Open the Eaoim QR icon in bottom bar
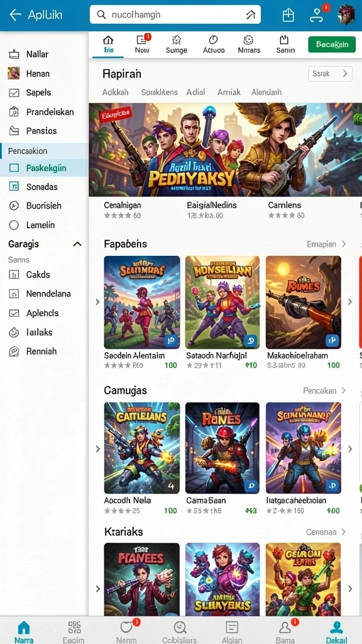This screenshot has width=362, height=644. pos(74,631)
